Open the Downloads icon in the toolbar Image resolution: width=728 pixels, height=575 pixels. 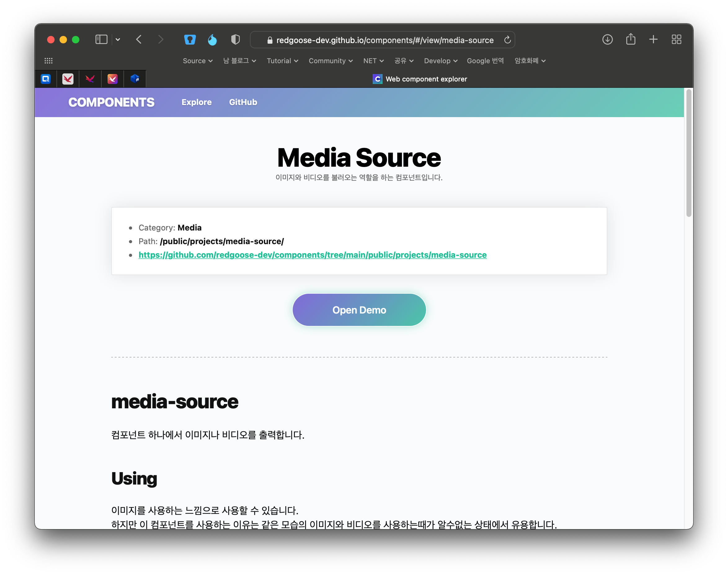pyautogui.click(x=607, y=40)
